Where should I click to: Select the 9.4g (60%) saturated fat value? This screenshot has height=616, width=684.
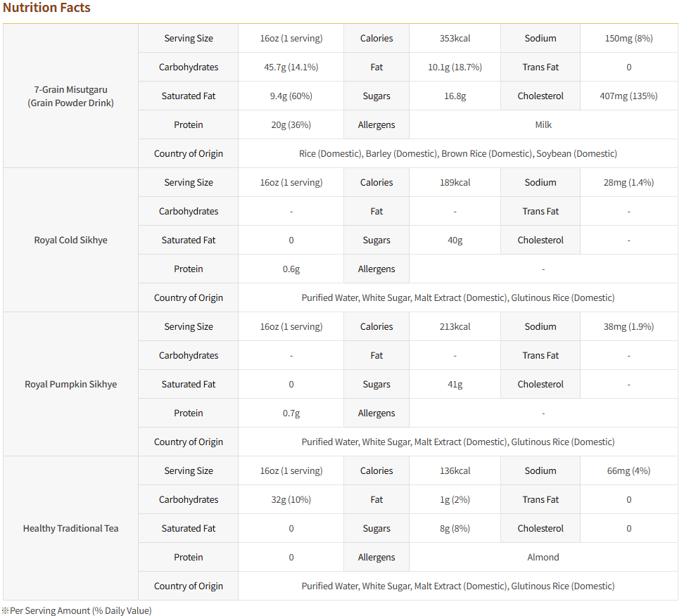tap(291, 96)
